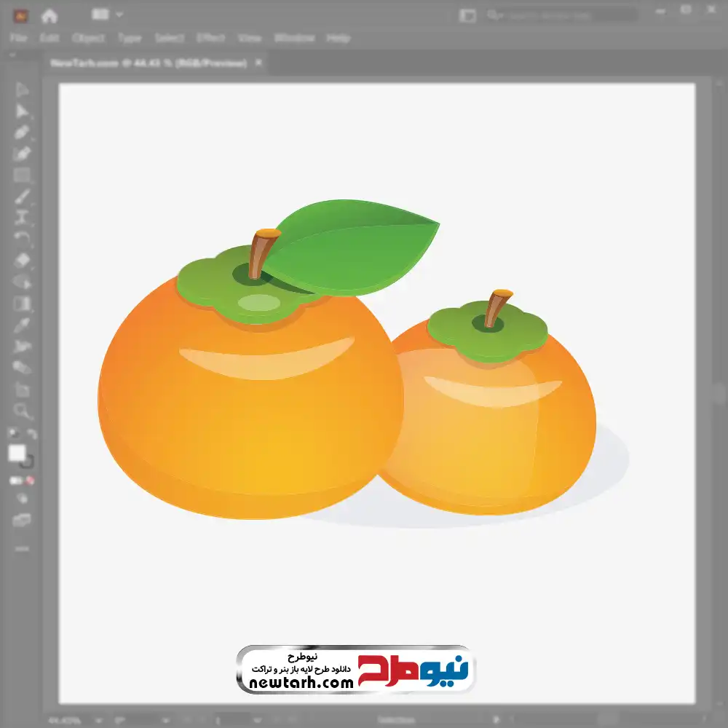
Task: Select the Paintbrush tool
Action: pos(22,197)
